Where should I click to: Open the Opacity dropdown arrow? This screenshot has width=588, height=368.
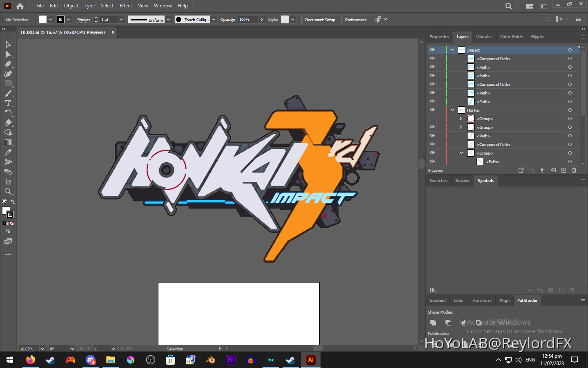point(262,19)
